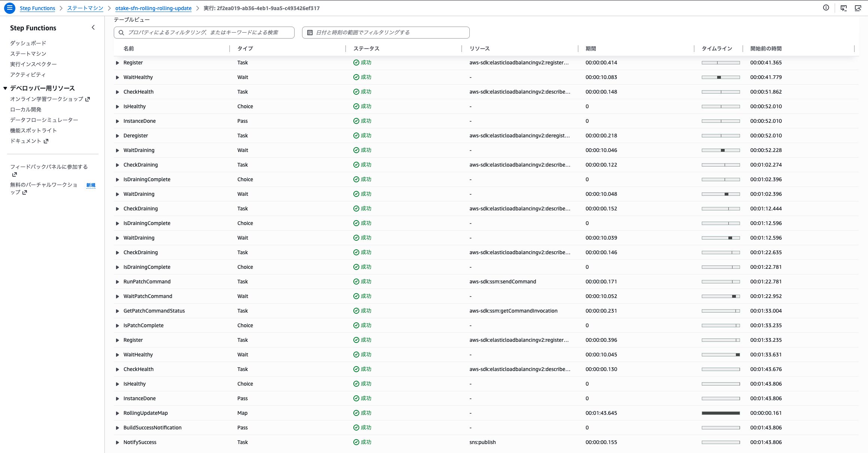Click the ステータス column header
This screenshot has height=453, width=868.
pos(366,49)
